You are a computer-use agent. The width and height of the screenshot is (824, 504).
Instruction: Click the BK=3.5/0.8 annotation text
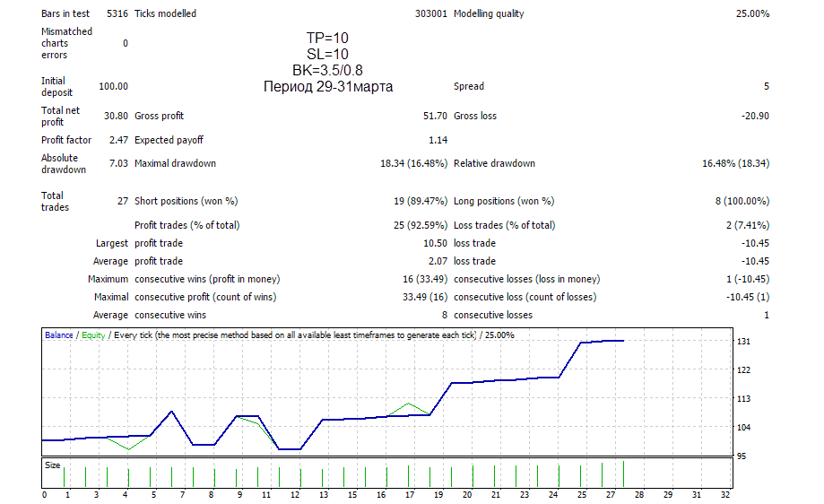327,71
